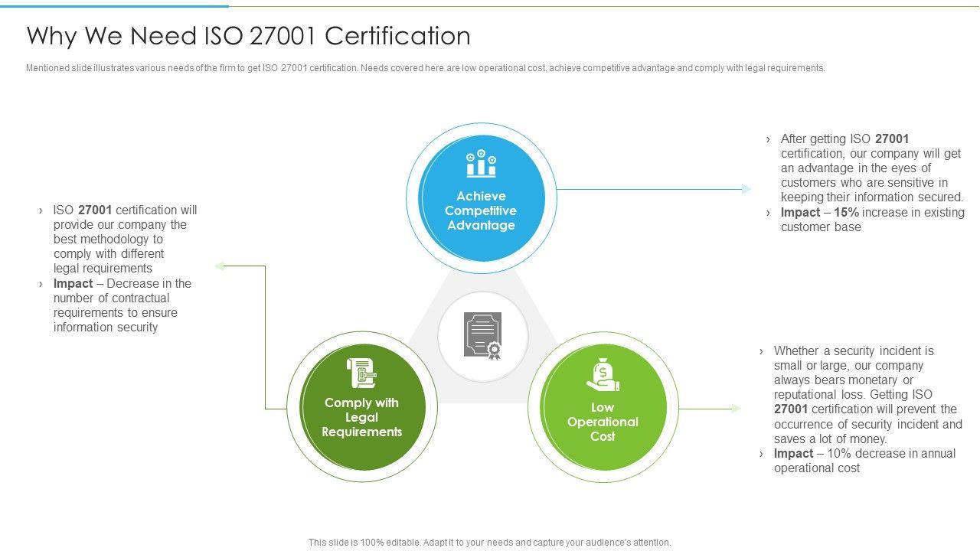Select the "Achieve Competitive Advantage" label
The image size is (980, 551).
[481, 210]
